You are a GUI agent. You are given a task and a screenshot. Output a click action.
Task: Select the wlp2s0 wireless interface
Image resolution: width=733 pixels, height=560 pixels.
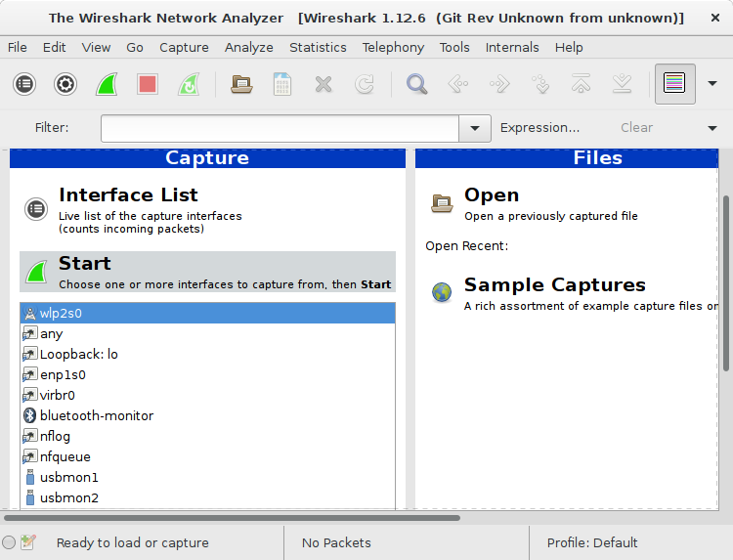[207, 313]
